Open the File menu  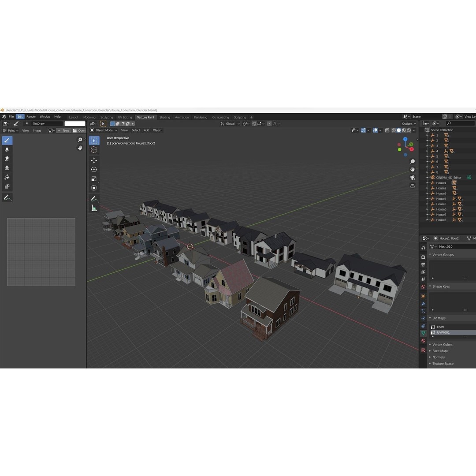tap(11, 116)
